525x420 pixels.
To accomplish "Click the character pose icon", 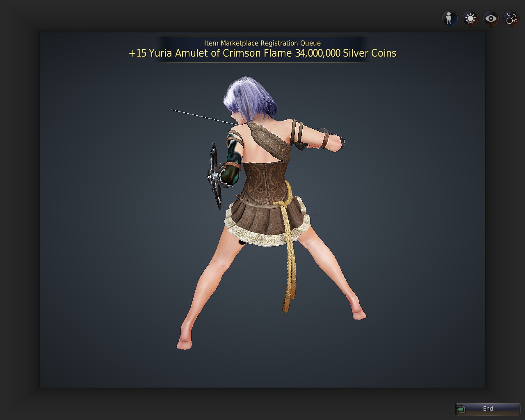I will (x=450, y=18).
